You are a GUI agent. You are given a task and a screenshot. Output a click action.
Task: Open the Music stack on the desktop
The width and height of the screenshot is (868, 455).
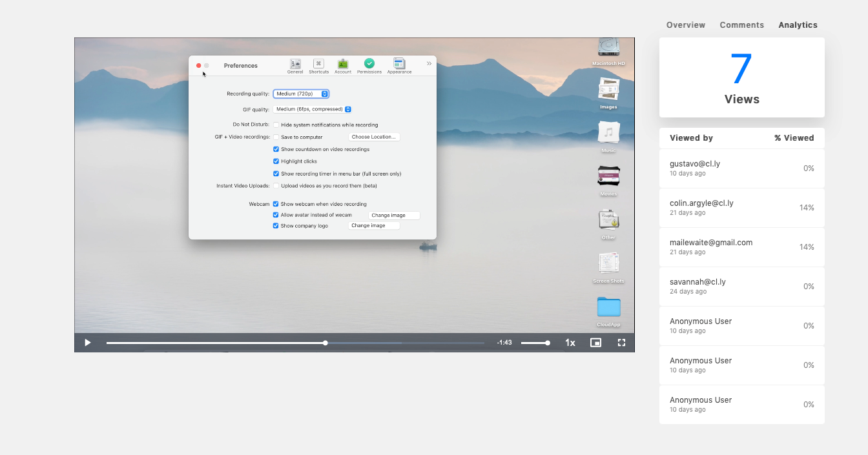coord(608,137)
